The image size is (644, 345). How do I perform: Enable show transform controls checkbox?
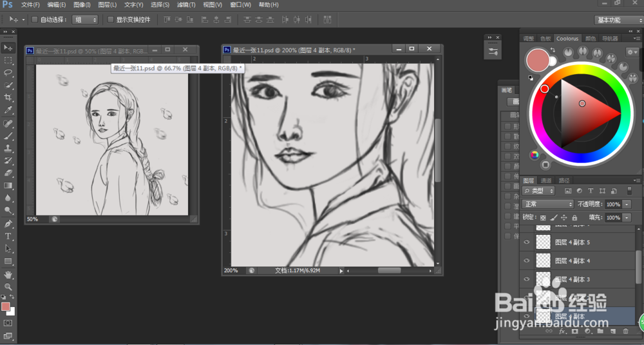[110, 19]
